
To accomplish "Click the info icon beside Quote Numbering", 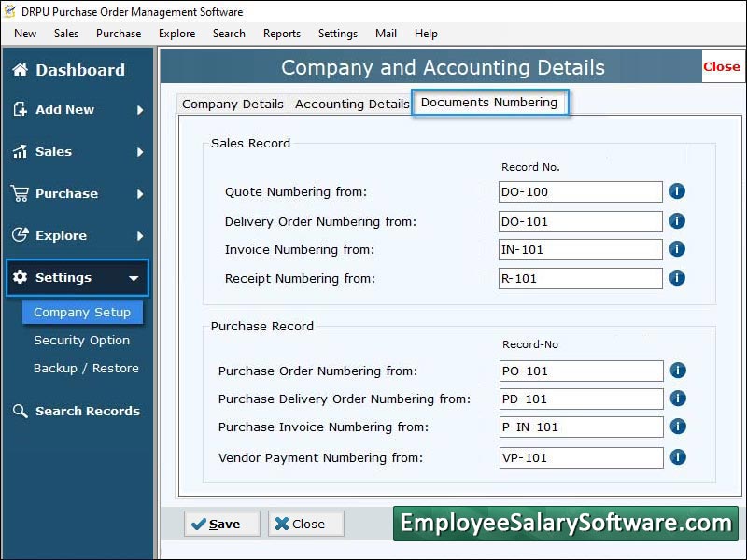I will tap(677, 191).
